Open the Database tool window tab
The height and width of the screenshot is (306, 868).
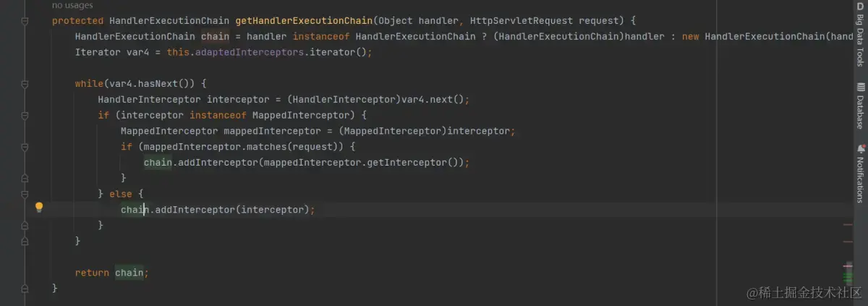point(860,106)
